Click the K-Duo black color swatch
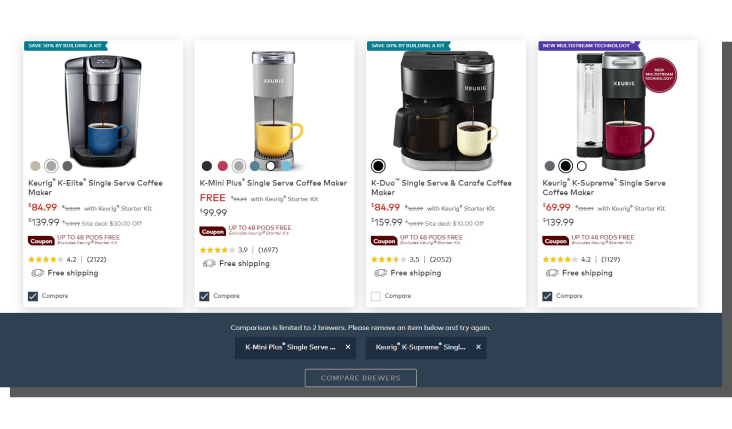Image resolution: width=732 pixels, height=429 pixels. tap(378, 166)
